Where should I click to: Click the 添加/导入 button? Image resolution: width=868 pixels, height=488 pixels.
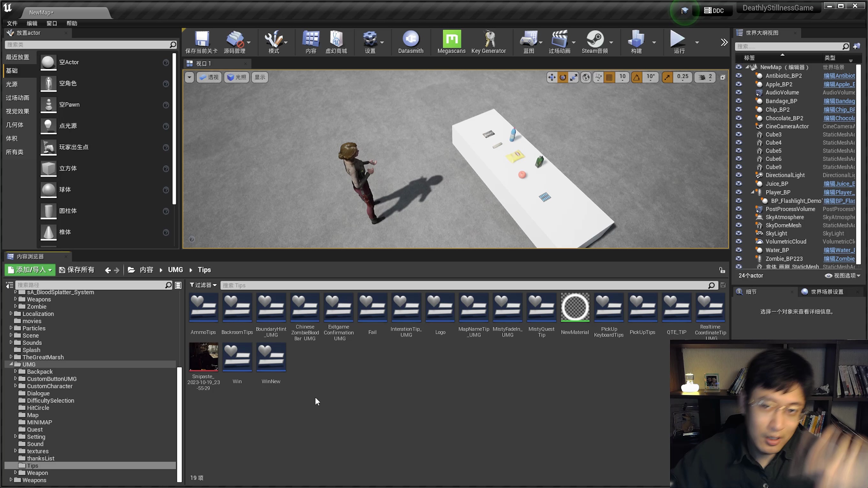30,270
